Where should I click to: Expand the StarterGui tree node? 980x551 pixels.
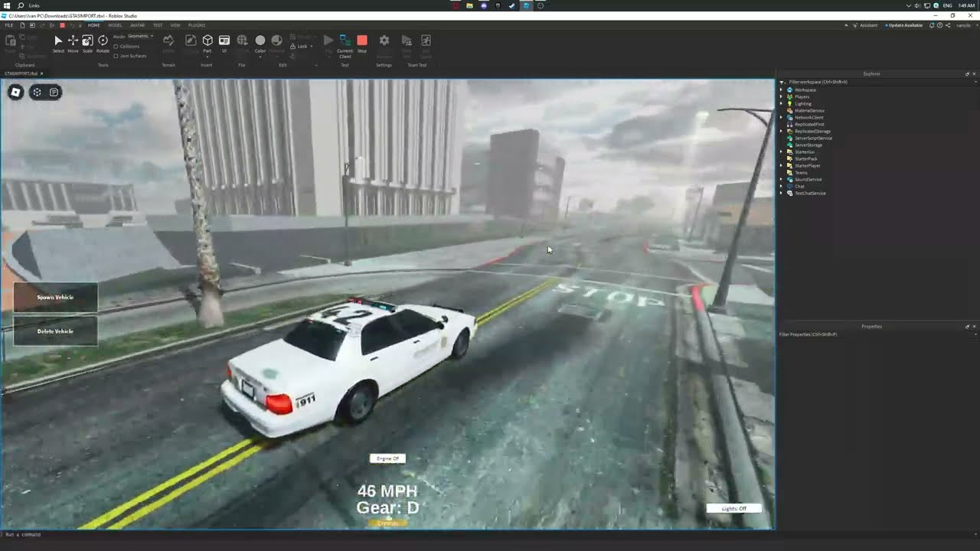pos(782,152)
